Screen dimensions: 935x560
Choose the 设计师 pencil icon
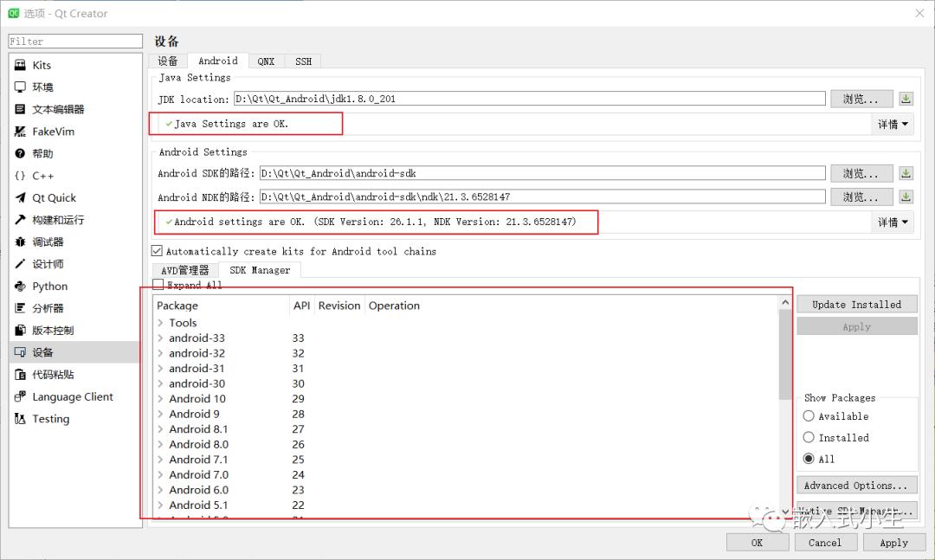[20, 264]
